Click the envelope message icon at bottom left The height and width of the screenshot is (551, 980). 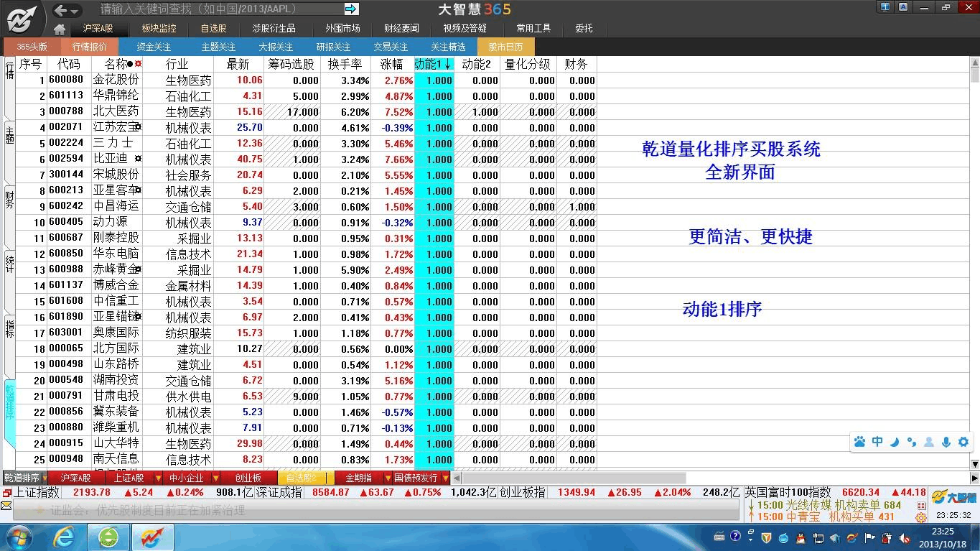click(x=6, y=506)
